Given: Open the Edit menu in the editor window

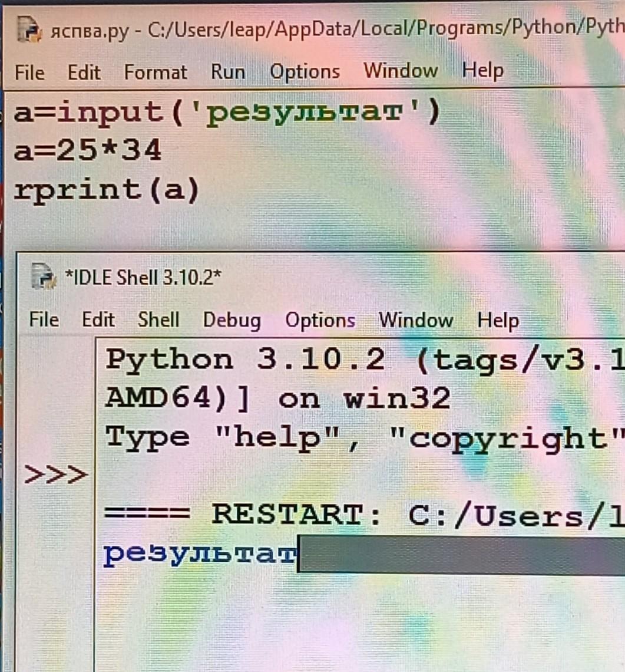Looking at the screenshot, I should coord(84,73).
